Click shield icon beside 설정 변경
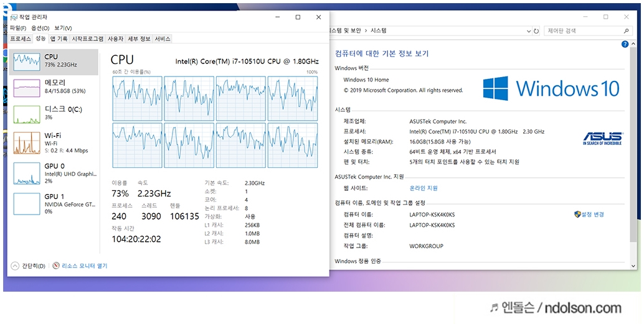The image size is (644, 324). [577, 214]
